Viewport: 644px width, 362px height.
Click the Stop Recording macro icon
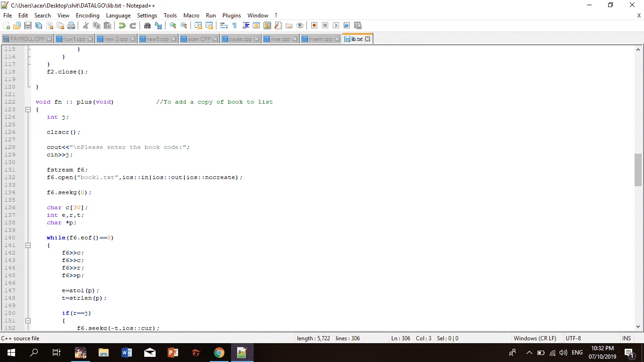tap(325, 25)
